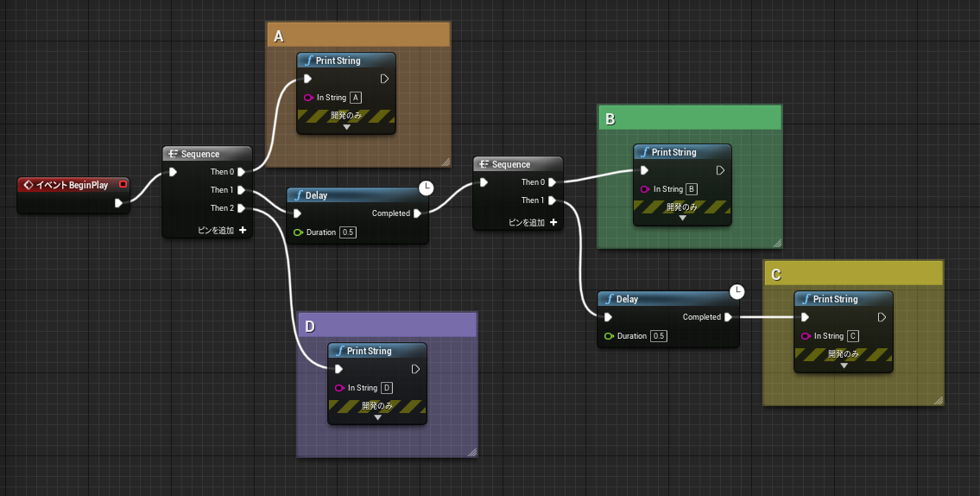The image size is (980, 496).
Task: Select the second Sequence node header
Action: click(517, 164)
